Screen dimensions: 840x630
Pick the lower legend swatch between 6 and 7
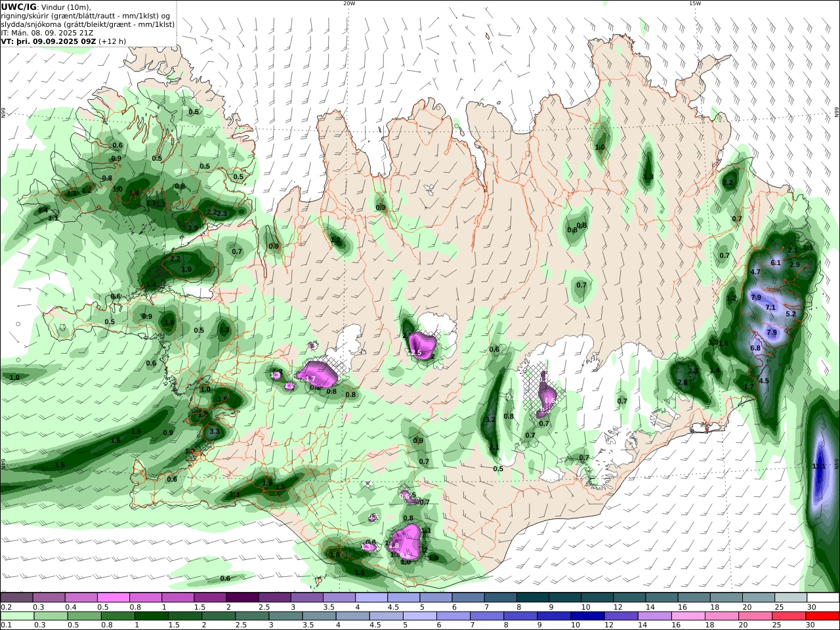point(453,616)
